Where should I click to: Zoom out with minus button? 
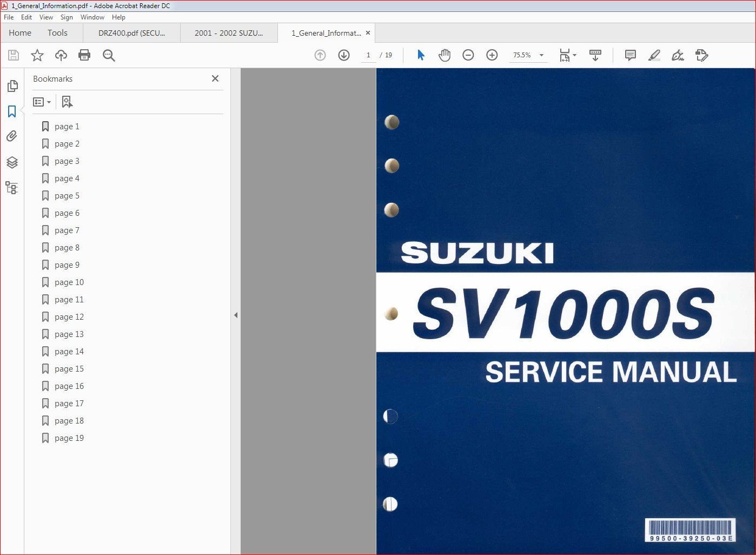[468, 55]
